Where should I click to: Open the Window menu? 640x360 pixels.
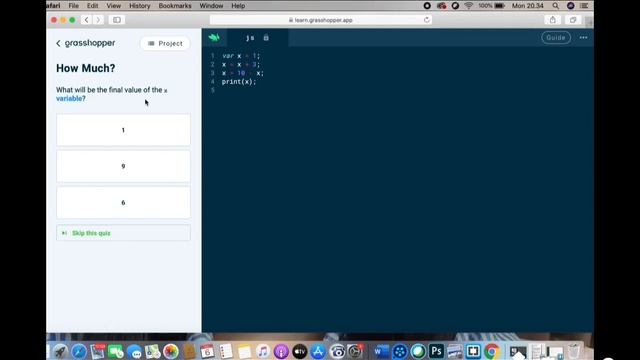click(211, 6)
